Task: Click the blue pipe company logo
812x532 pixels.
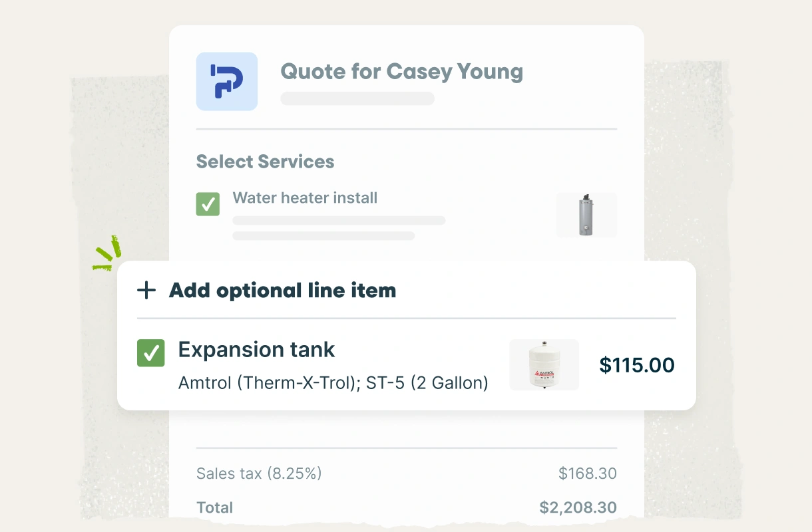Action: tap(226, 81)
